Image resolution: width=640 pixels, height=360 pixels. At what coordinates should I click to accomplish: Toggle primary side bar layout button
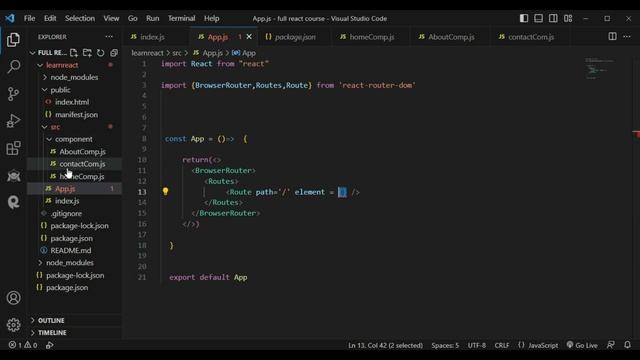pyautogui.click(x=524, y=18)
